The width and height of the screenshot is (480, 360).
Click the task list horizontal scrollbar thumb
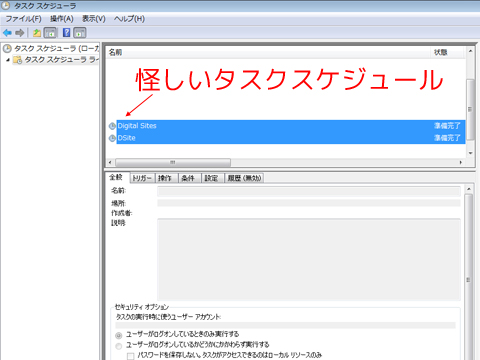[x=173, y=162]
